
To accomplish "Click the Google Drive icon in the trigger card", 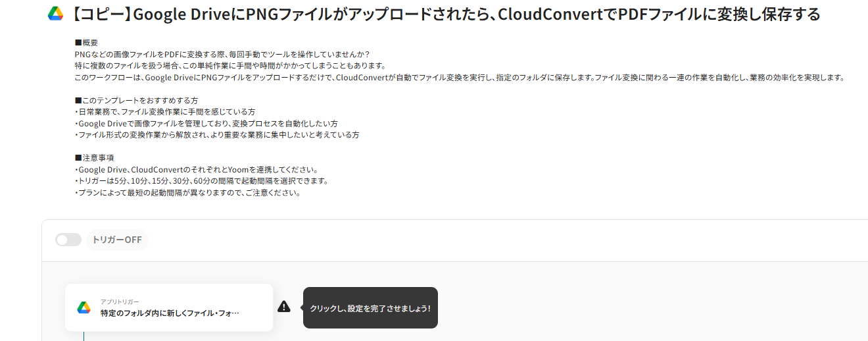I will pos(84,307).
